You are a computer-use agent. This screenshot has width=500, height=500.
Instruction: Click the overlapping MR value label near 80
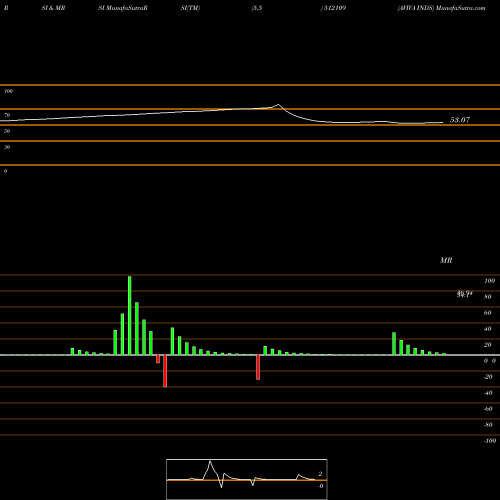coord(465,294)
